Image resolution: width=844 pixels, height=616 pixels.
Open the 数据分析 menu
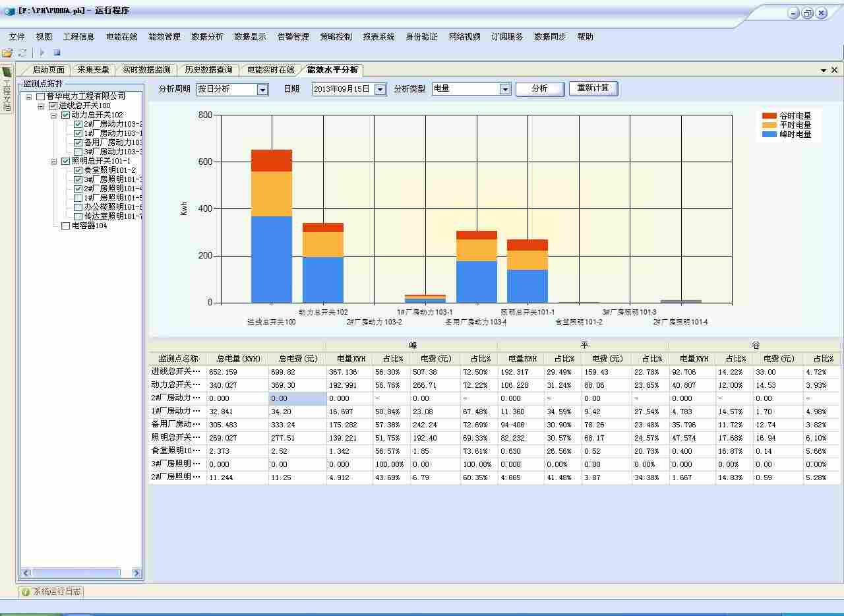207,37
